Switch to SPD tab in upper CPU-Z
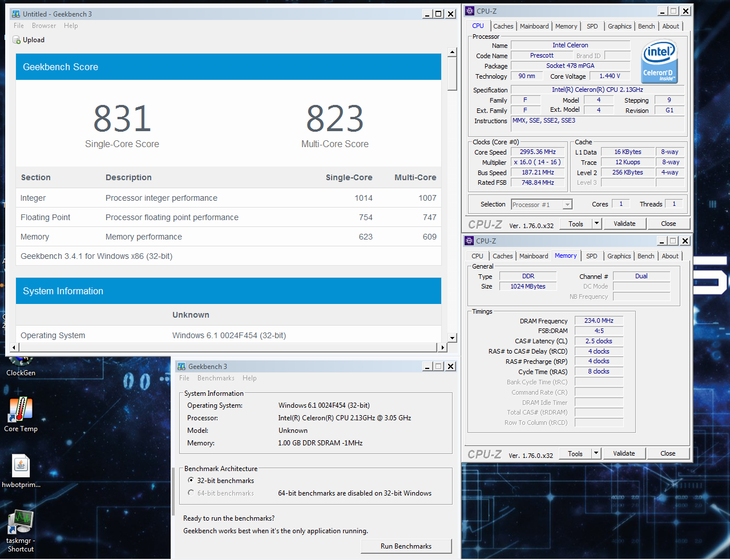This screenshot has width=730, height=560. click(592, 26)
